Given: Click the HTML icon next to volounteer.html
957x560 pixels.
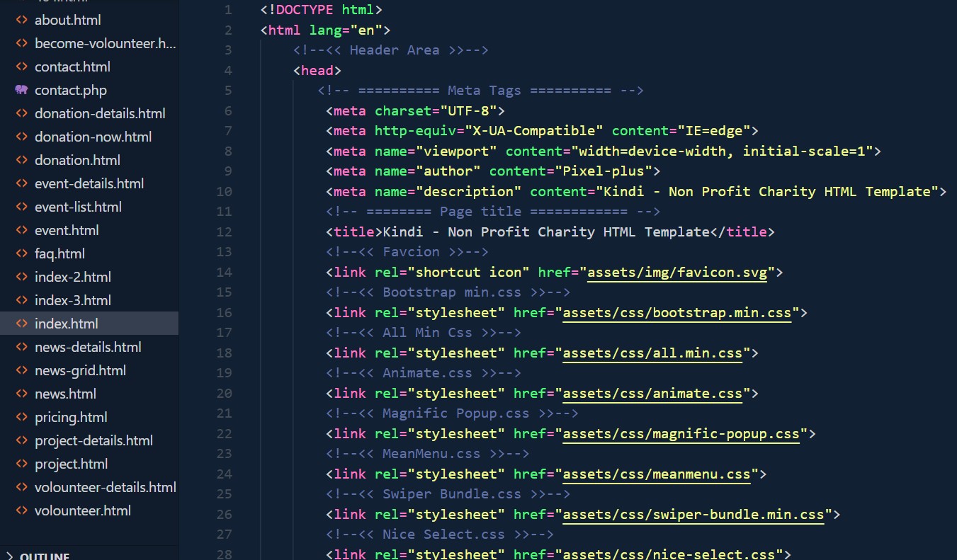Looking at the screenshot, I should coord(21,510).
